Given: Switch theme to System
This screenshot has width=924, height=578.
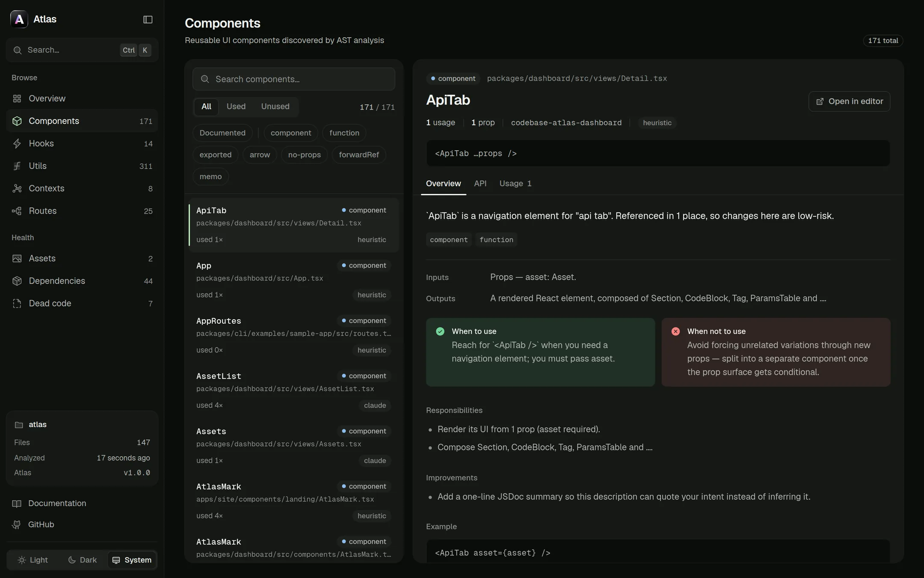Looking at the screenshot, I should click(x=132, y=560).
